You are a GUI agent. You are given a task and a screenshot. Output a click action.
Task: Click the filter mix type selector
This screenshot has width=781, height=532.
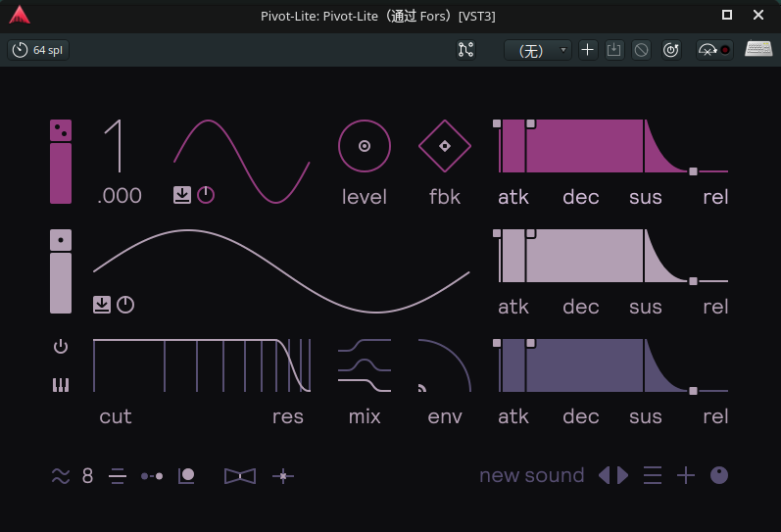pos(365,365)
